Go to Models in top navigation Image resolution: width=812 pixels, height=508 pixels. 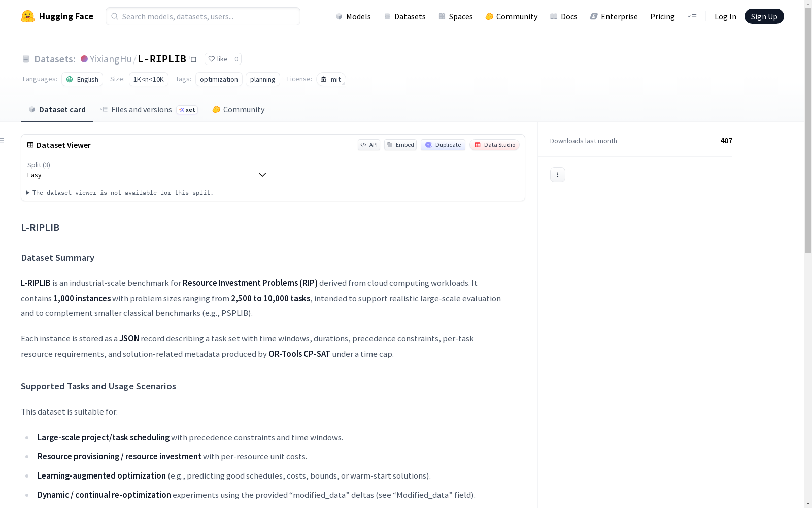click(353, 16)
